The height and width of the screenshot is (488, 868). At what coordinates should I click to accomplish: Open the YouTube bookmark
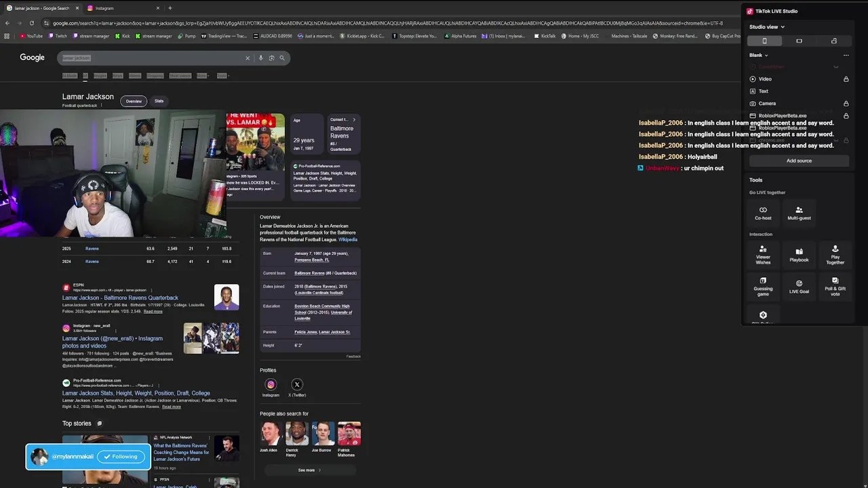coord(31,36)
